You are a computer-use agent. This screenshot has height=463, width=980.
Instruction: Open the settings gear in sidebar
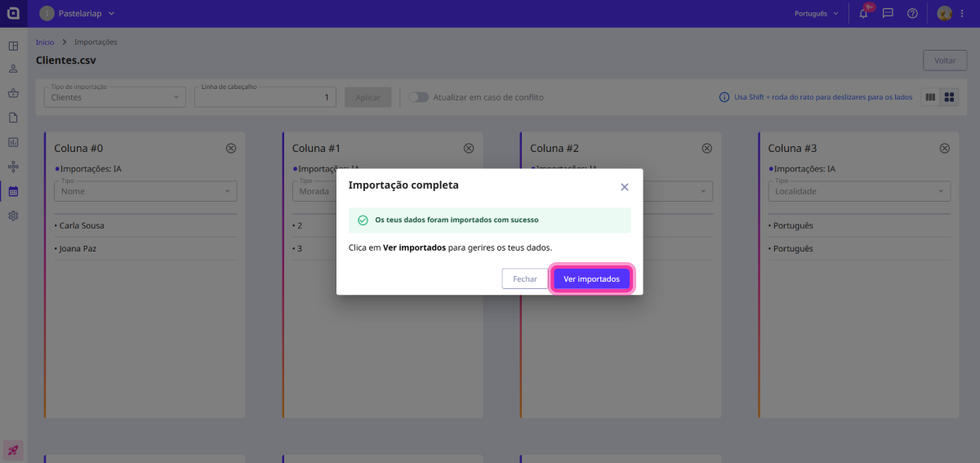tap(13, 216)
